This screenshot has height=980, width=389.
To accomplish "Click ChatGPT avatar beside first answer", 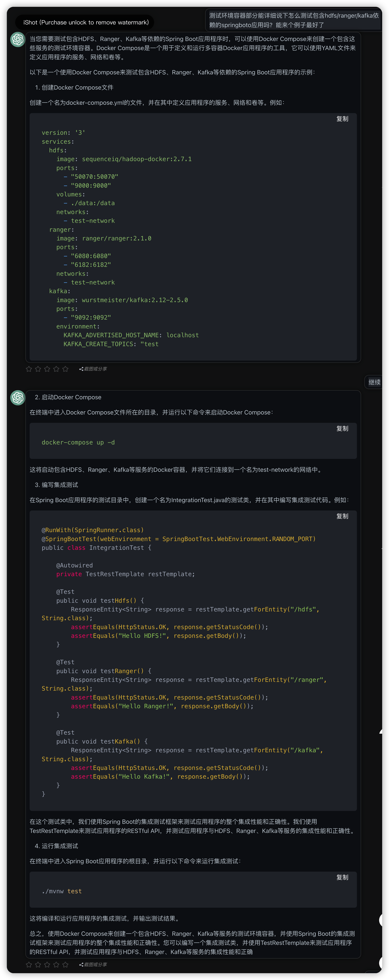I will 17,39.
